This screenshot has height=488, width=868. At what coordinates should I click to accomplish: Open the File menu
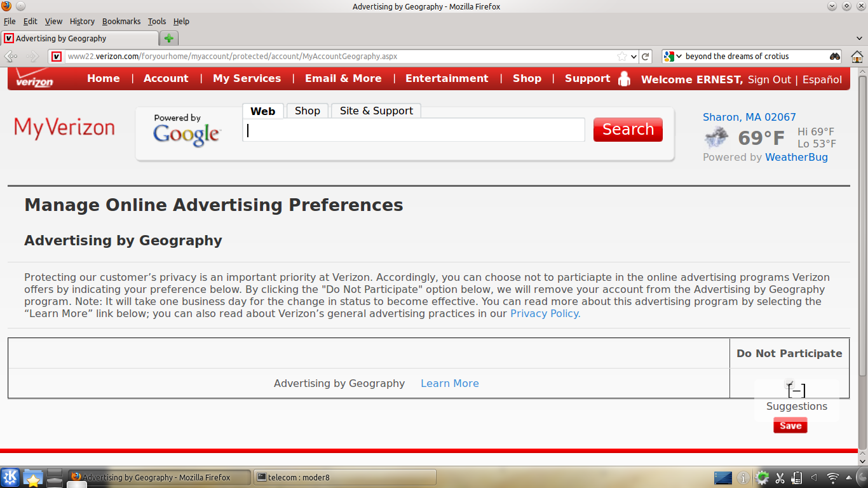click(x=10, y=21)
